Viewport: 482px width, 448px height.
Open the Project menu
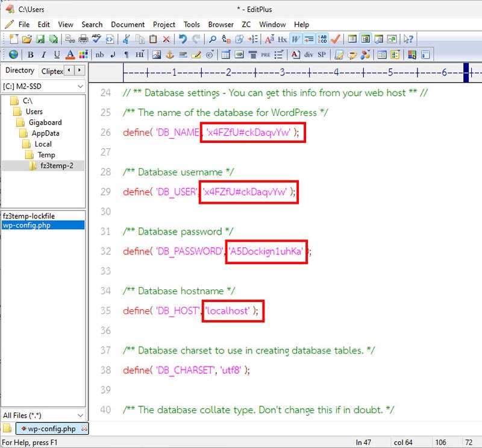click(x=164, y=25)
